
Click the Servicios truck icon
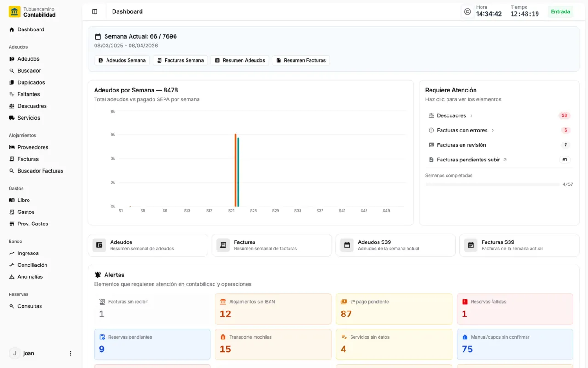pyautogui.click(x=12, y=118)
